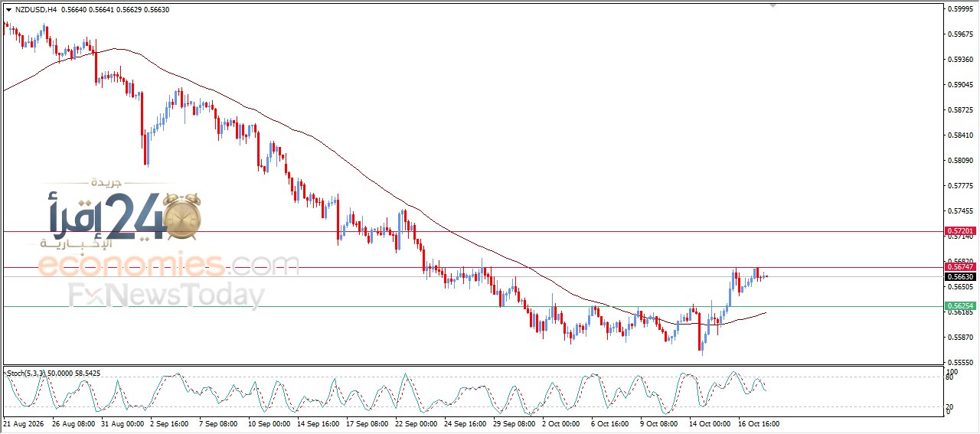Click price axis value 0.59360

point(960,60)
